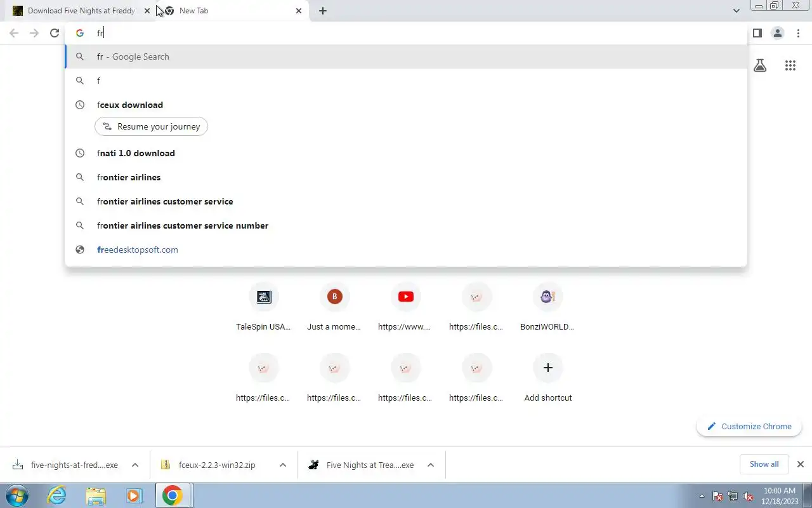The width and height of the screenshot is (812, 508).
Task: Open the profile avatar icon
Action: tap(777, 33)
